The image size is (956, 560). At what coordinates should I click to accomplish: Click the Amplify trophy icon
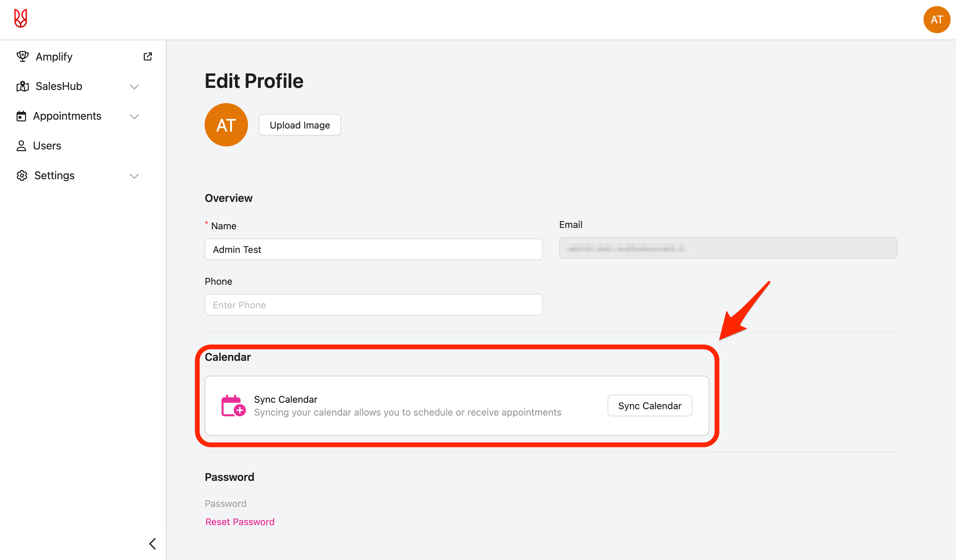point(22,56)
